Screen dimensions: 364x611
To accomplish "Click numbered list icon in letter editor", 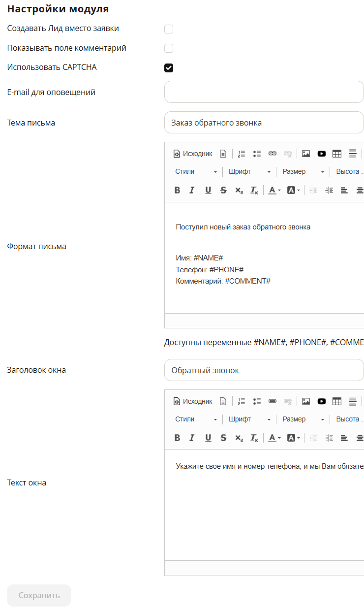I will point(242,154).
